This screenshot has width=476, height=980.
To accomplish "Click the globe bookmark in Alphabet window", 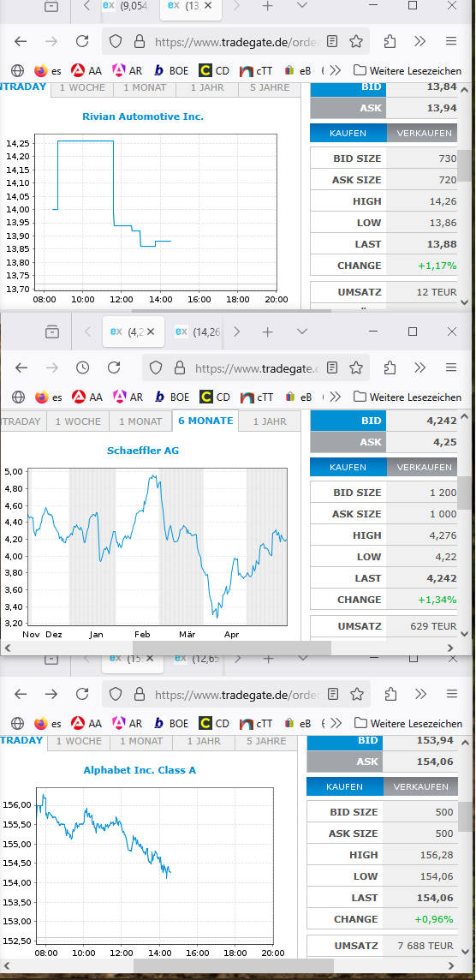I will [17, 723].
